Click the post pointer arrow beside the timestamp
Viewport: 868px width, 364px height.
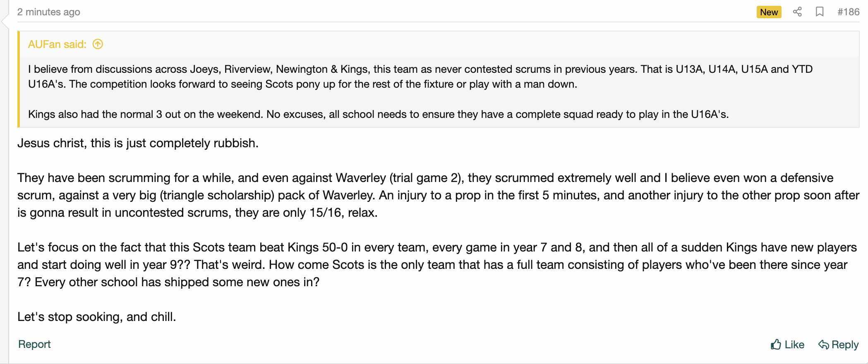[5, 22]
